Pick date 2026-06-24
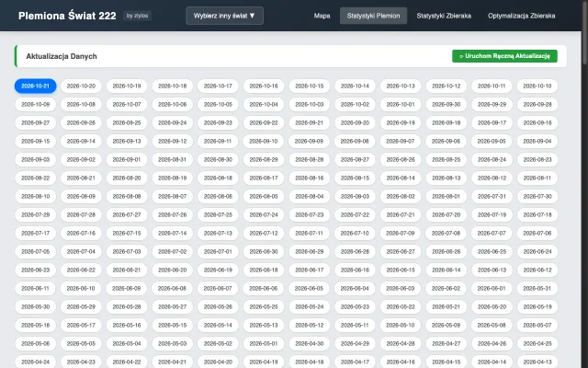This screenshot has width=588, height=368. [537, 251]
